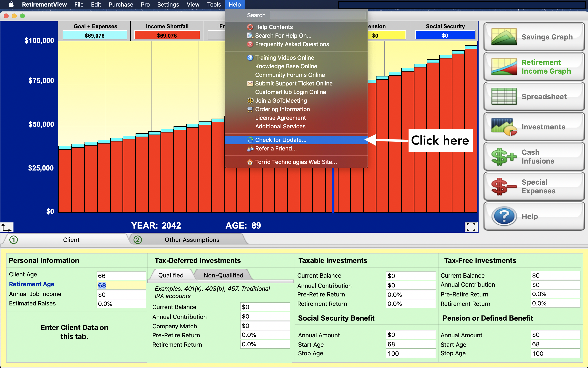
Task: Click Social Security Annual Amount field
Action: point(411,335)
